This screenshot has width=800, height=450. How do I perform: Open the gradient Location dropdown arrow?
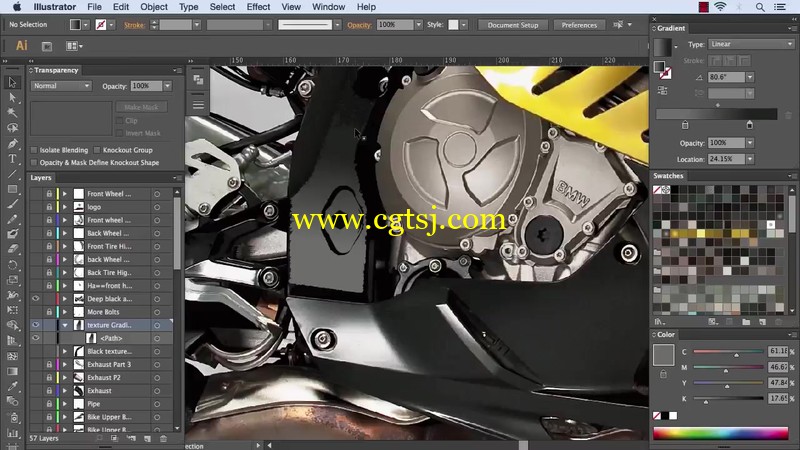click(749, 159)
